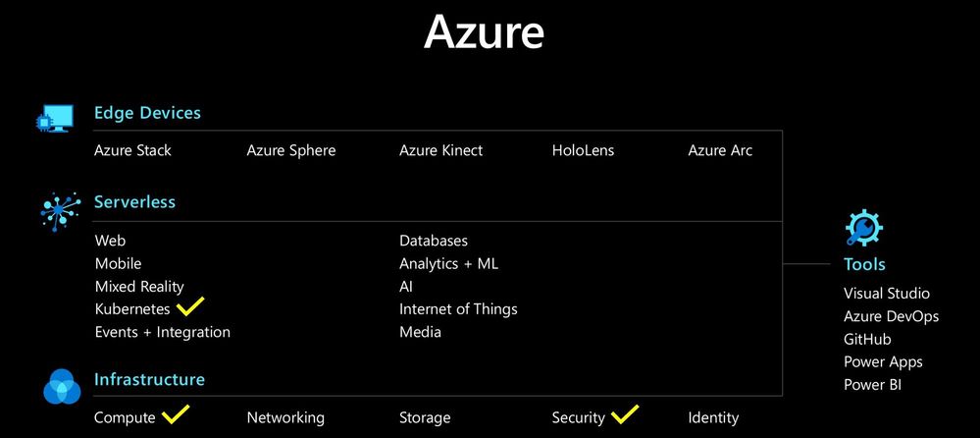
Task: Select the Edge Devices heading
Action: coord(147,113)
